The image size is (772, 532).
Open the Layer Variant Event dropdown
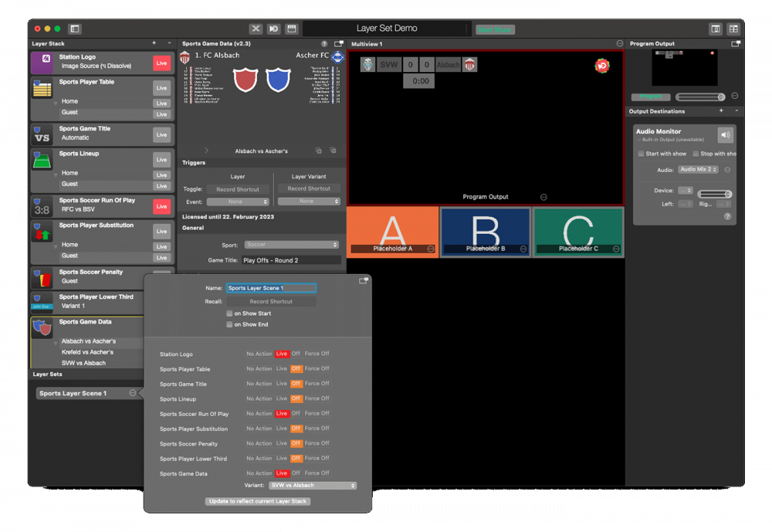[x=309, y=201]
